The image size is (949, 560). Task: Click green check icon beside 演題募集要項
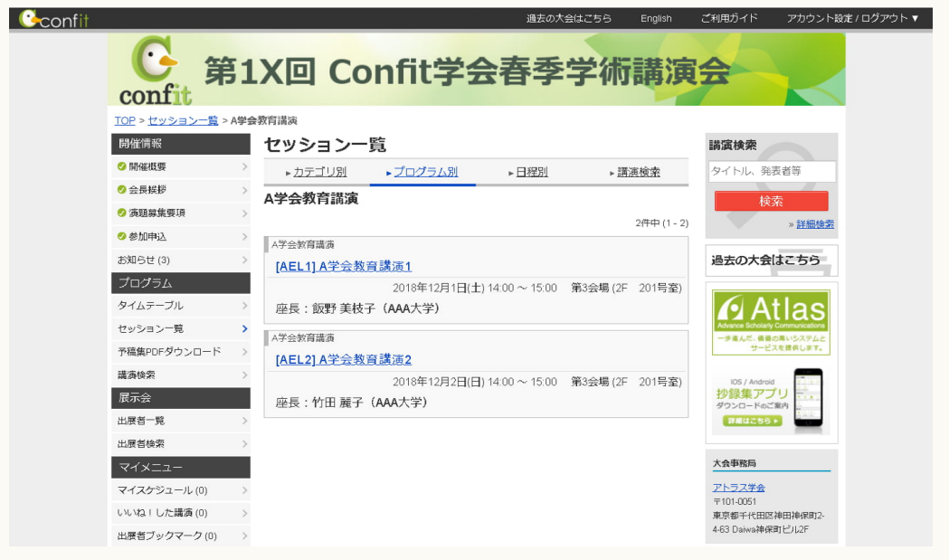[122, 214]
